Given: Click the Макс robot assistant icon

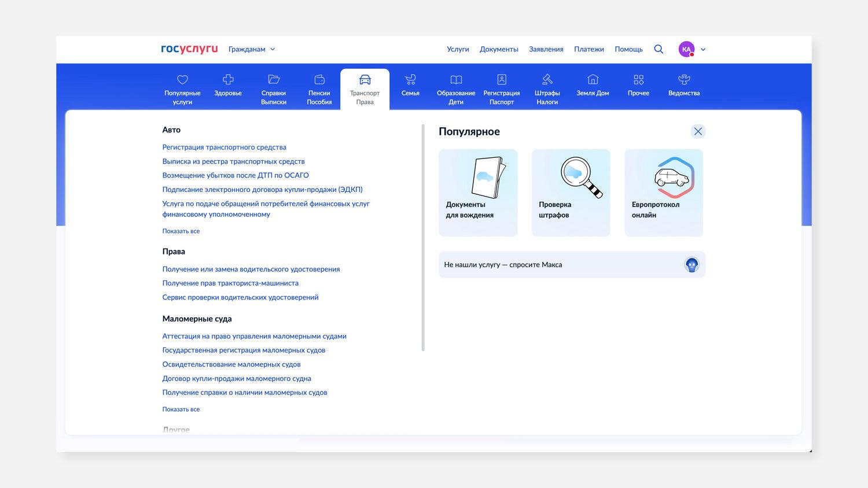Looking at the screenshot, I should [692, 265].
